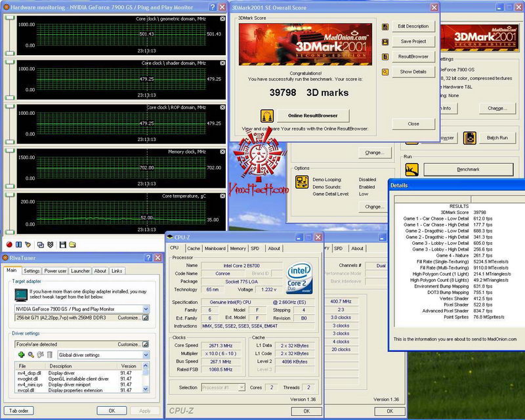This screenshot has width=525, height=420.
Task: Expand the Global driver settings dropdown
Action: tap(145, 355)
